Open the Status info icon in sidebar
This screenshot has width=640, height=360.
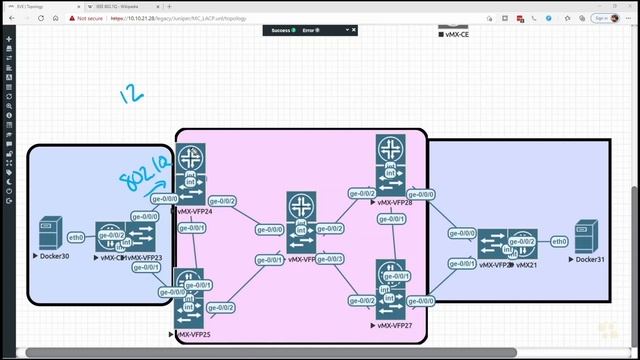click(9, 116)
